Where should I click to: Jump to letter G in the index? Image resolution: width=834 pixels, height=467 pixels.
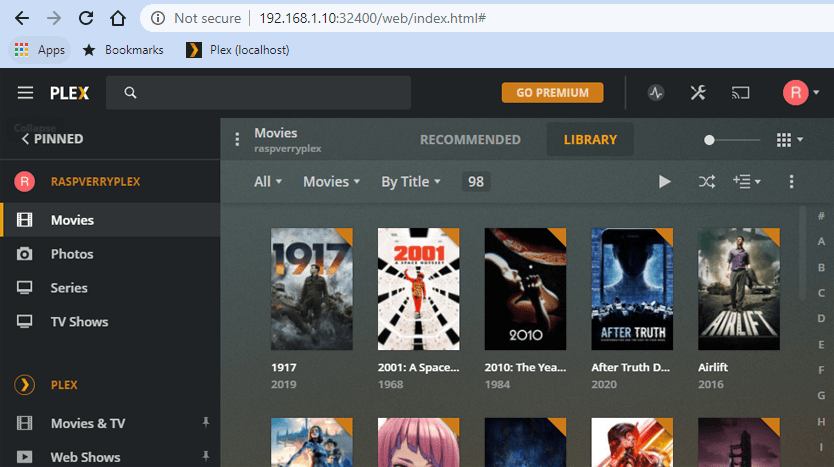coord(821,396)
